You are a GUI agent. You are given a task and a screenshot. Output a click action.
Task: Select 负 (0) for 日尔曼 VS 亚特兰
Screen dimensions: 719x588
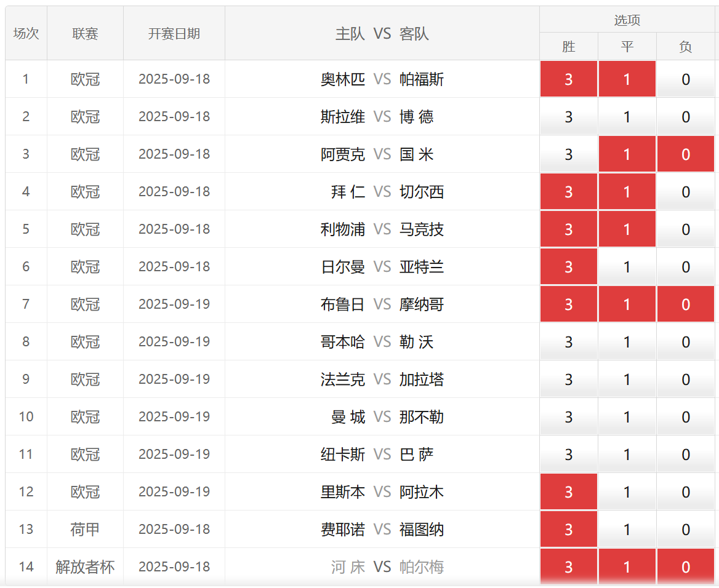686,267
